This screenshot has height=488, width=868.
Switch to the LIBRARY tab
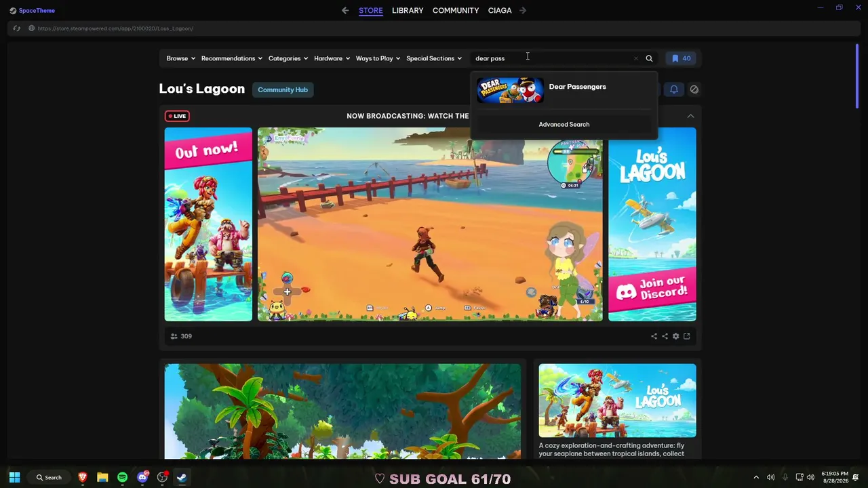tap(408, 10)
